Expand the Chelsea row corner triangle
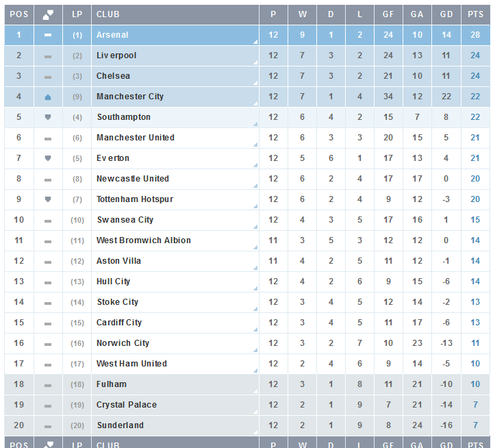 coord(255,83)
